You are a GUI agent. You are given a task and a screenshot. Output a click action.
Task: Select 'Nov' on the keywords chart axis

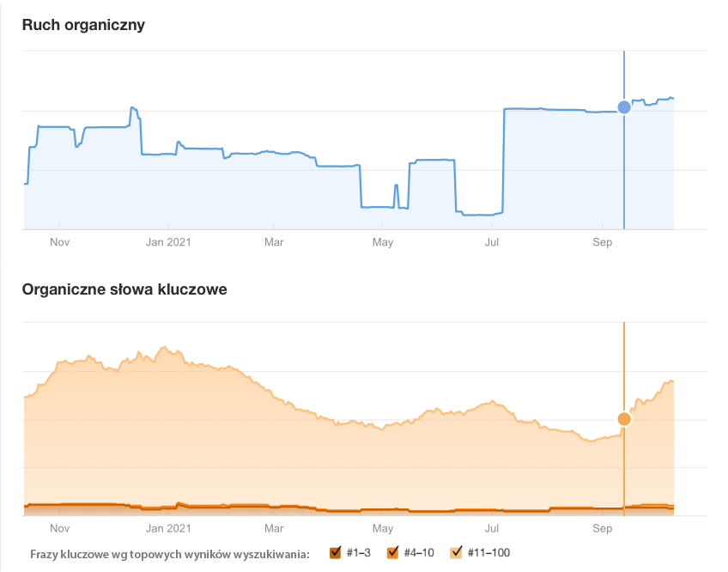coord(59,528)
